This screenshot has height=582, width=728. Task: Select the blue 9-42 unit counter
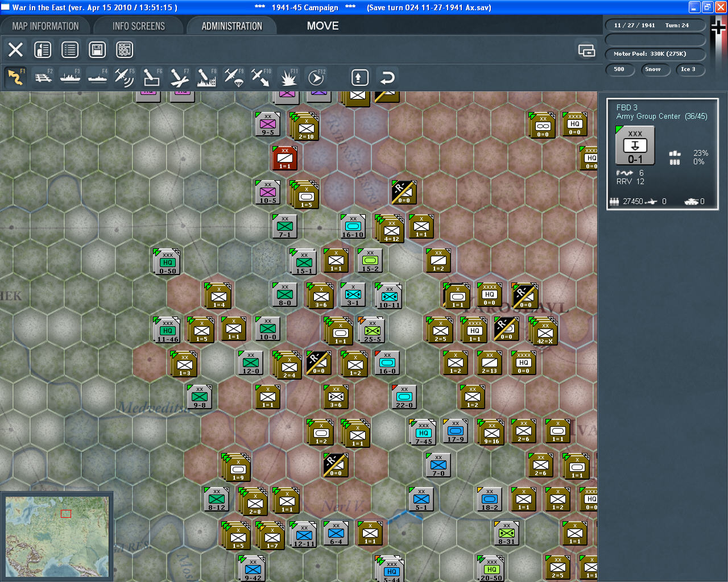[x=253, y=568]
